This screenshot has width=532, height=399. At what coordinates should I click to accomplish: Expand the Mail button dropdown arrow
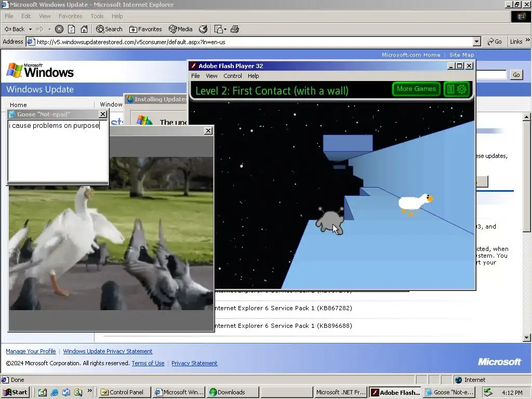(225, 29)
